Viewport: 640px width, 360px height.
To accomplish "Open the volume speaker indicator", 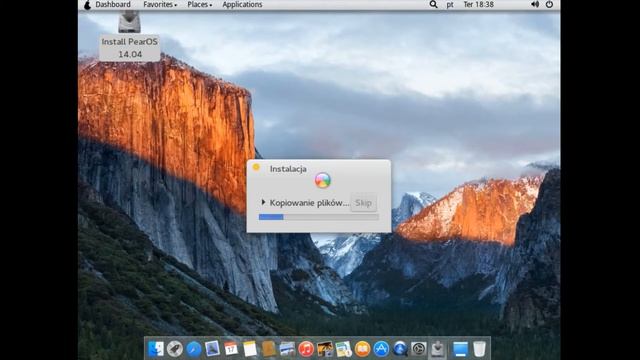I will (x=535, y=4).
